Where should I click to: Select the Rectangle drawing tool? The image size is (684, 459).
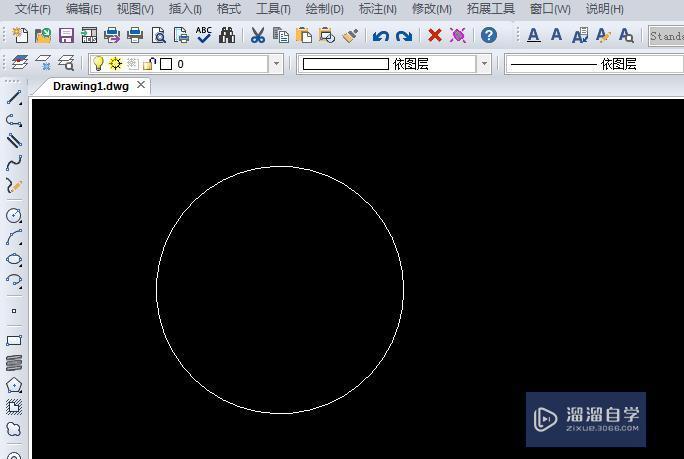[14, 340]
